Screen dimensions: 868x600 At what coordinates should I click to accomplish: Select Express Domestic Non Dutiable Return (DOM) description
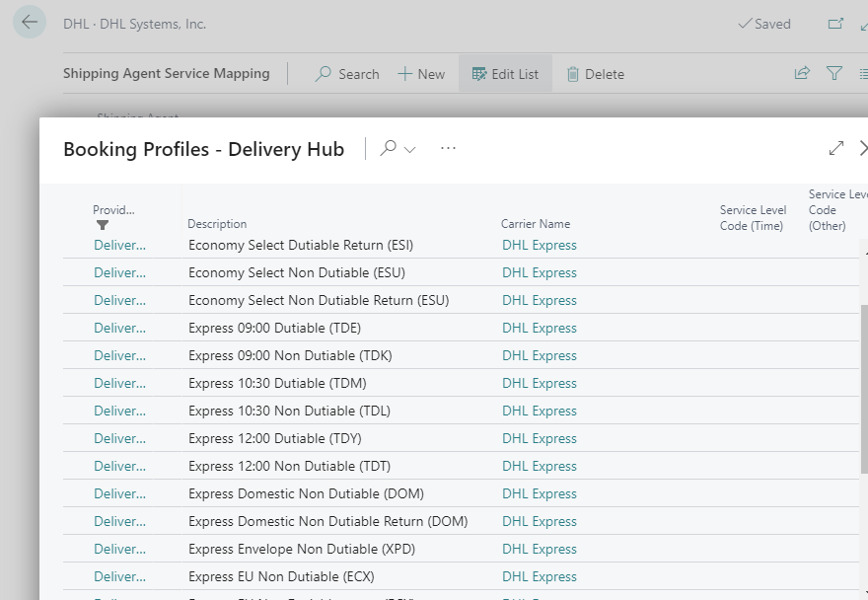point(327,521)
